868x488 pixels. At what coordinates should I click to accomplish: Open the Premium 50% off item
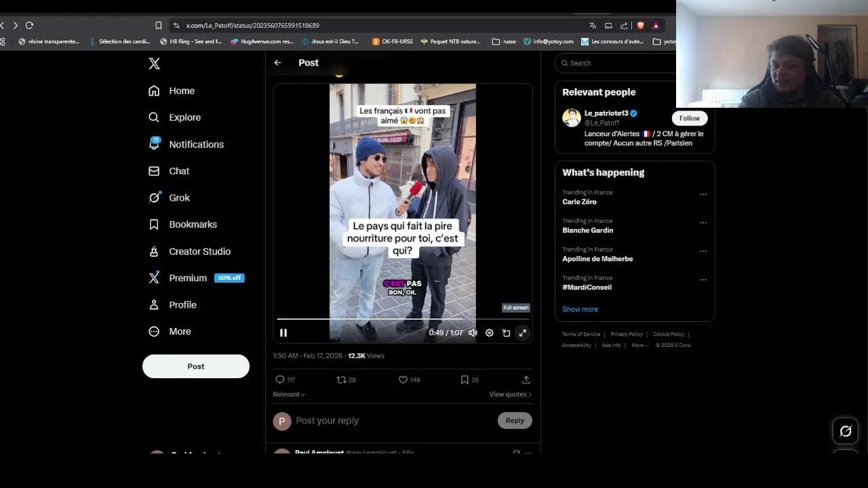pos(196,278)
